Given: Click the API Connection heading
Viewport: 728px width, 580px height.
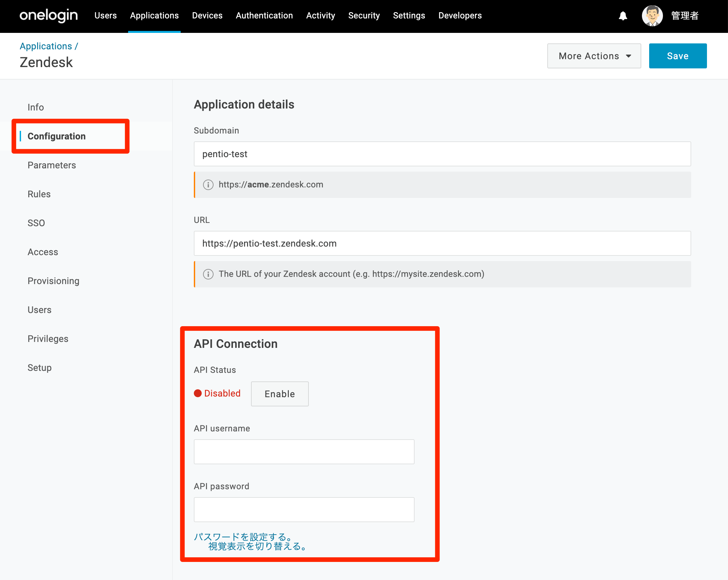Looking at the screenshot, I should [x=236, y=344].
